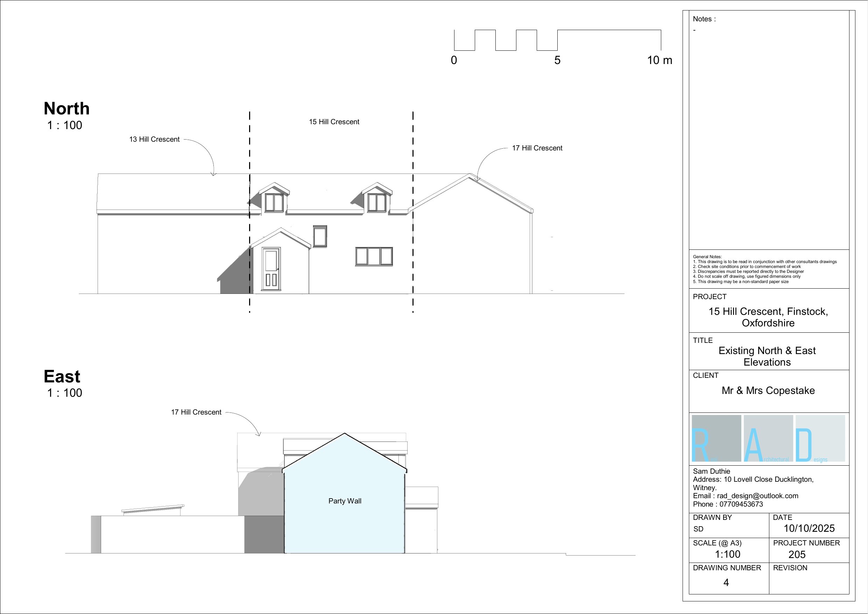Click the date field 10/10/2025
The image size is (868, 614).
(809, 528)
